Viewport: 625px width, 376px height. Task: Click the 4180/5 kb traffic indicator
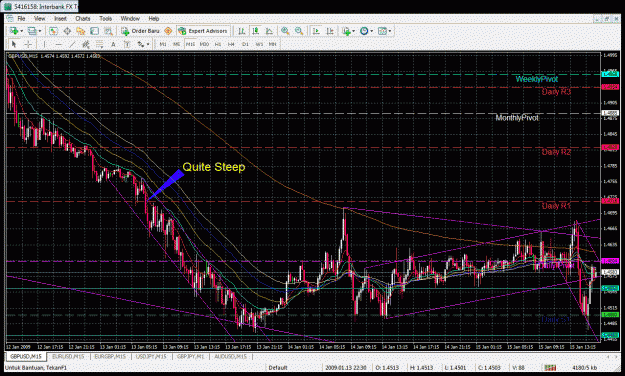click(584, 368)
